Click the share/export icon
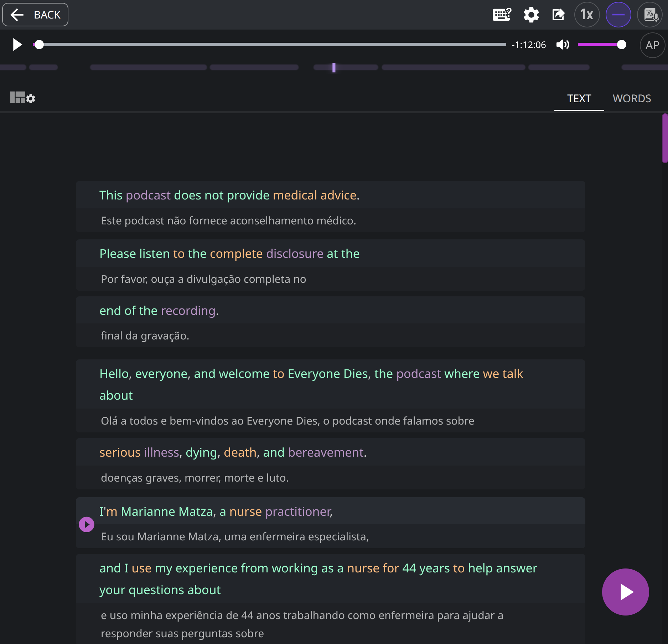This screenshot has width=668, height=644. point(558,15)
